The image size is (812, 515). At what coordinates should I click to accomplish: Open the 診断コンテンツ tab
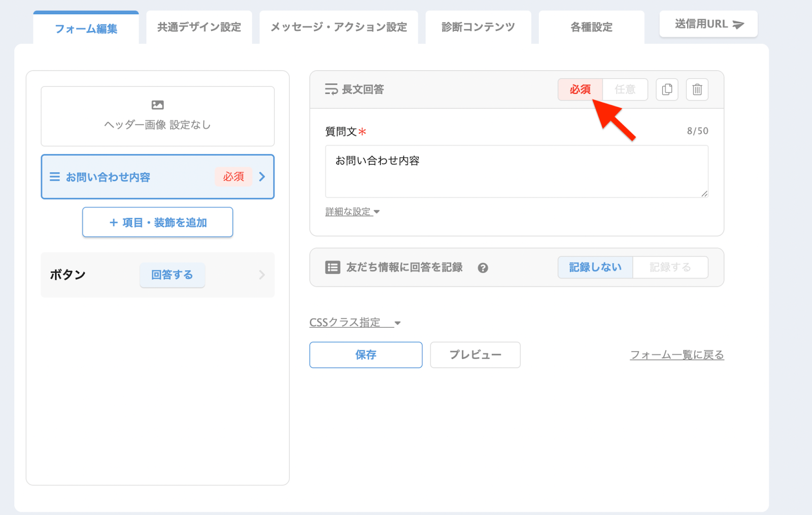tap(478, 27)
